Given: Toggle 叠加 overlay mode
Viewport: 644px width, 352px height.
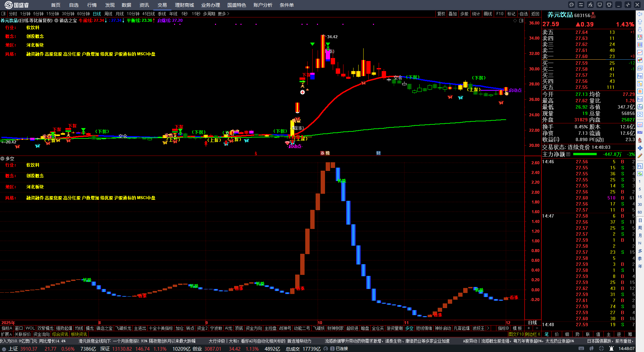Looking at the screenshot, I should point(453,14).
